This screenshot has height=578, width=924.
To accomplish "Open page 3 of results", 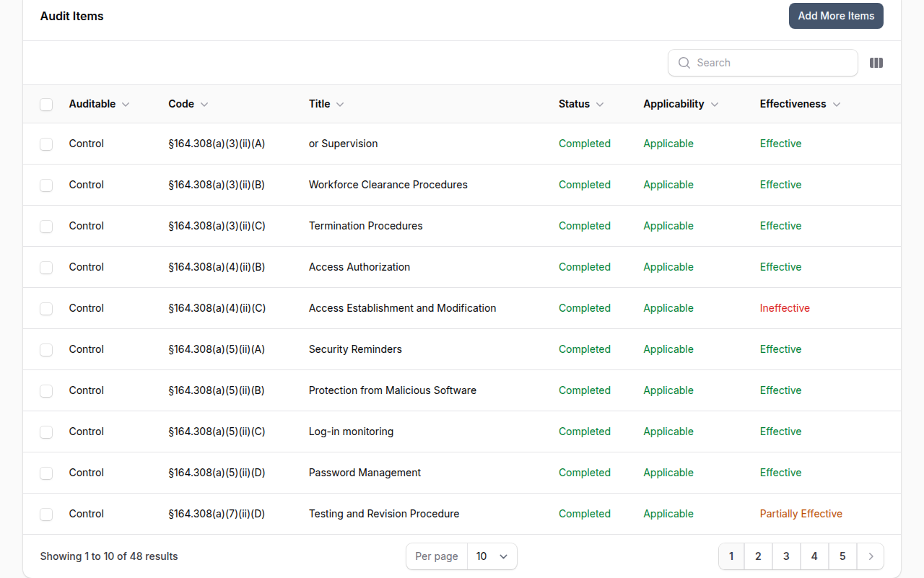I will (786, 556).
